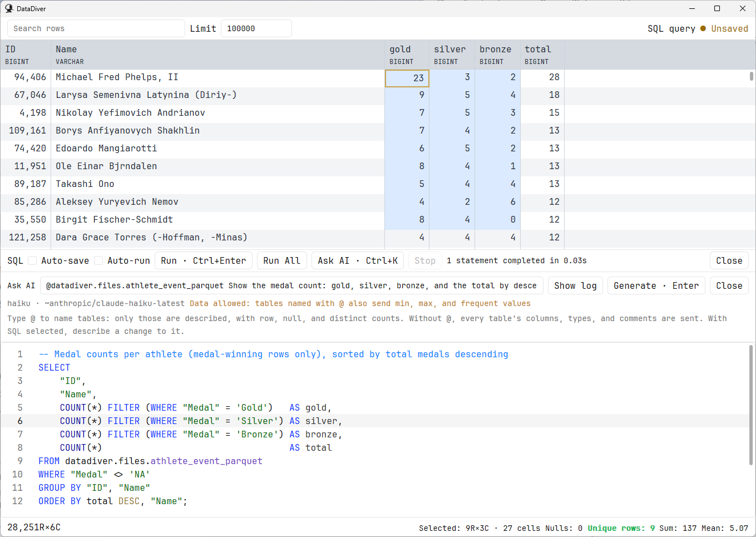Click the Run Ctrl+Enter button

pos(204,260)
